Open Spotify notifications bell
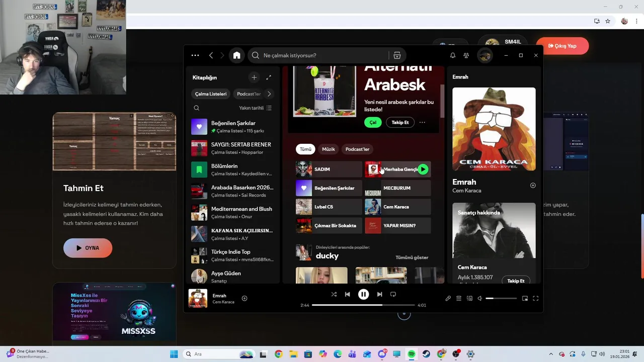This screenshot has height=362, width=644. click(x=452, y=55)
